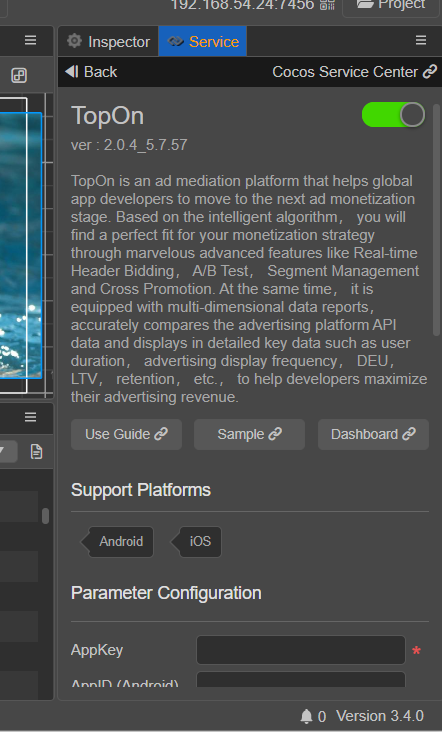
Task: Open the scene panel hamburger menu
Action: click(30, 41)
